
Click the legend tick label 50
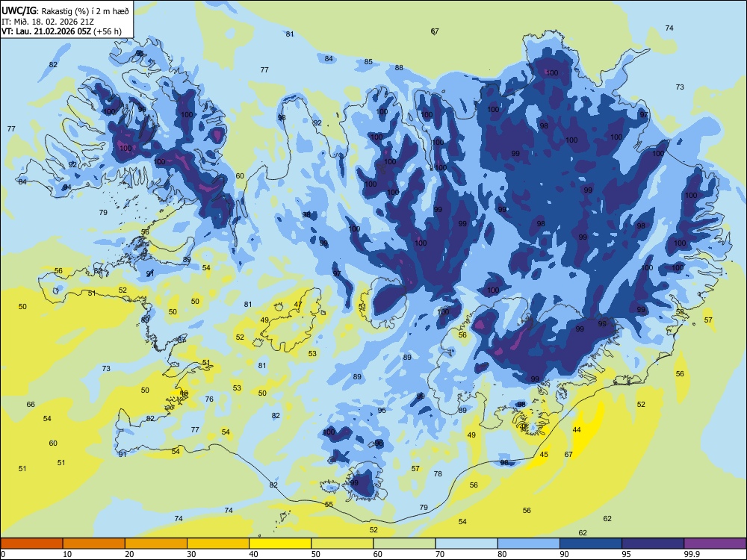316,554
